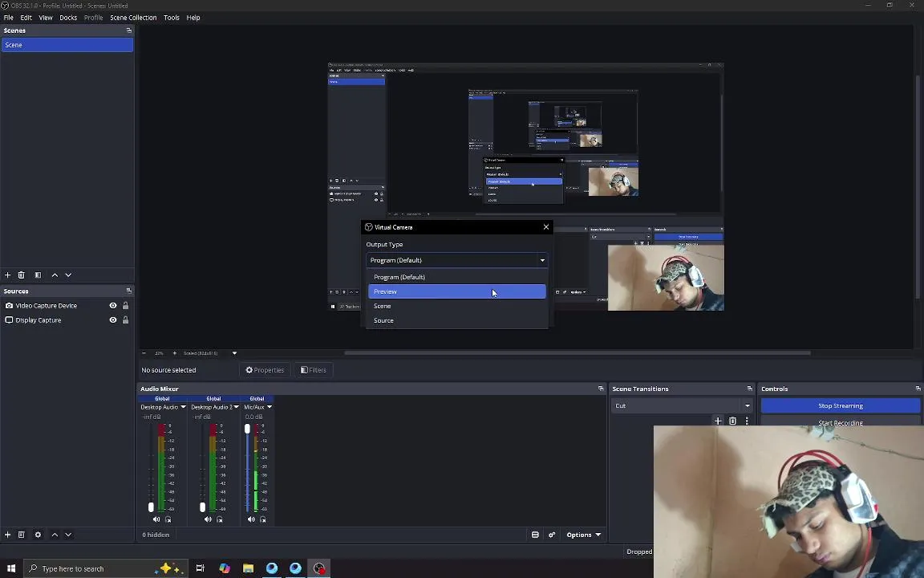Remove transition with Scene Transitions trash icon
The height and width of the screenshot is (578, 924).
pyautogui.click(x=732, y=421)
